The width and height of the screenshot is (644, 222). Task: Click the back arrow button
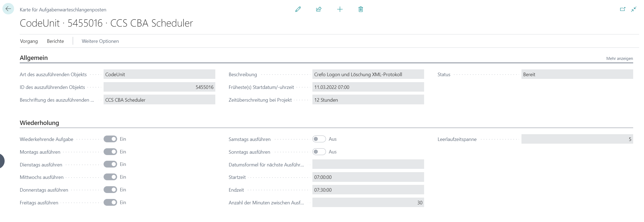click(8, 9)
